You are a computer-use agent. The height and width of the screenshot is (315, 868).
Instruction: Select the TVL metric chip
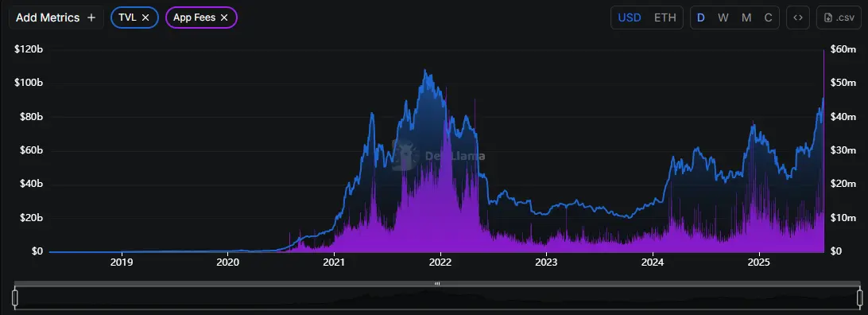(x=134, y=17)
